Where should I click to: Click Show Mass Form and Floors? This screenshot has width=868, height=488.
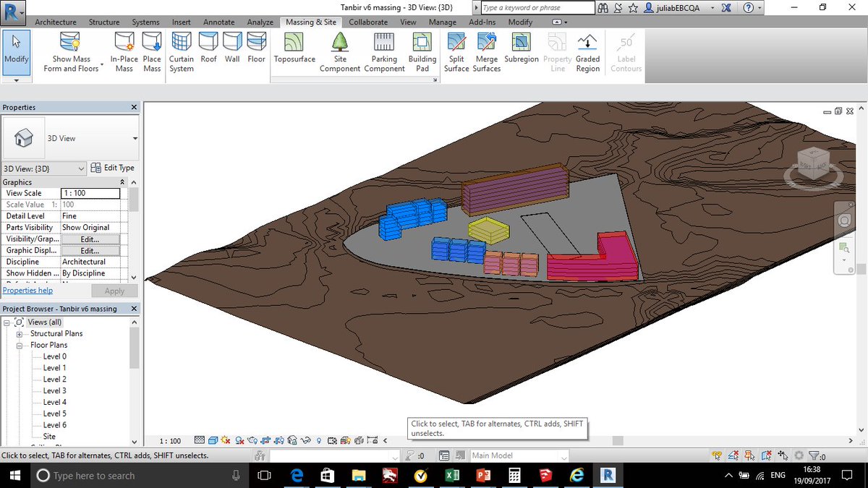(x=71, y=52)
